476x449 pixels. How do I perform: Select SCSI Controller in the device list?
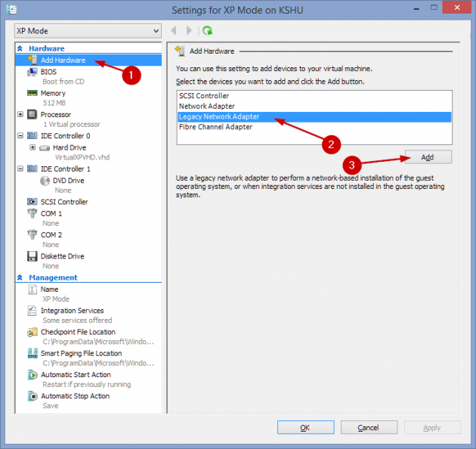tap(314, 96)
